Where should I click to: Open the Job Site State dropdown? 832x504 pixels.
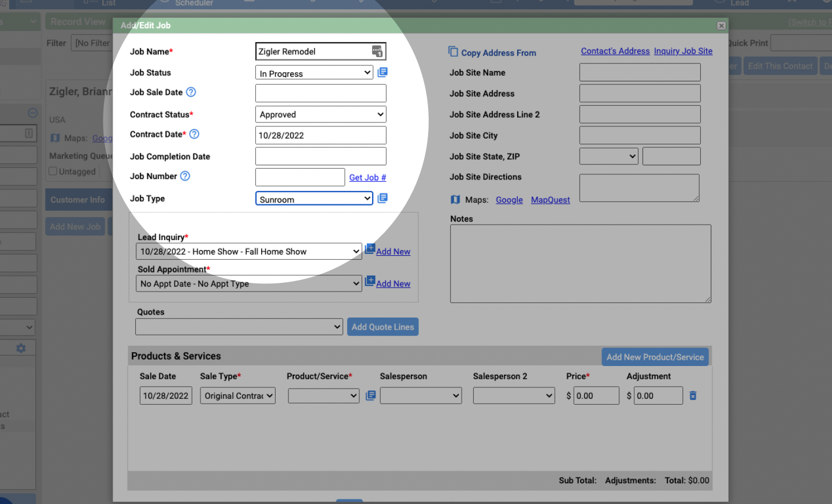[609, 156]
